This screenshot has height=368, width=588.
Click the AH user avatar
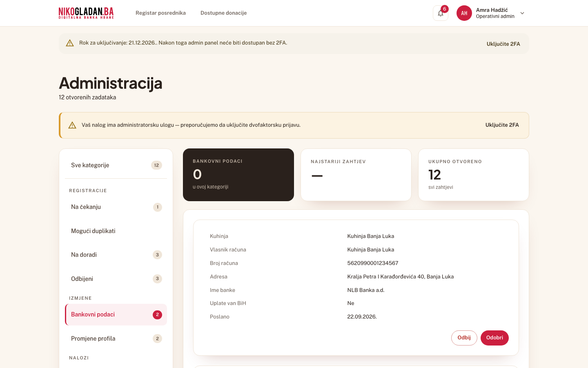coord(464,13)
